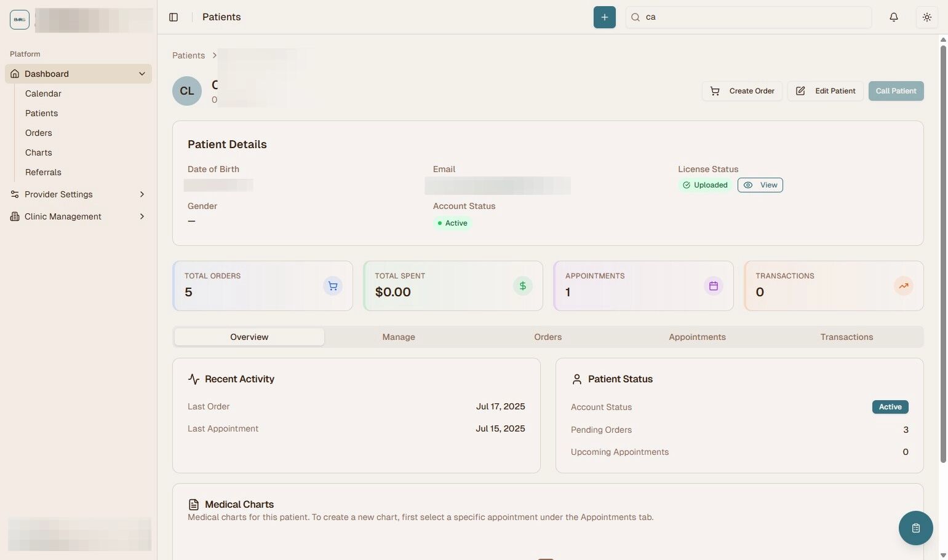
Task: Click the Uploaded license status badge
Action: [x=705, y=185]
